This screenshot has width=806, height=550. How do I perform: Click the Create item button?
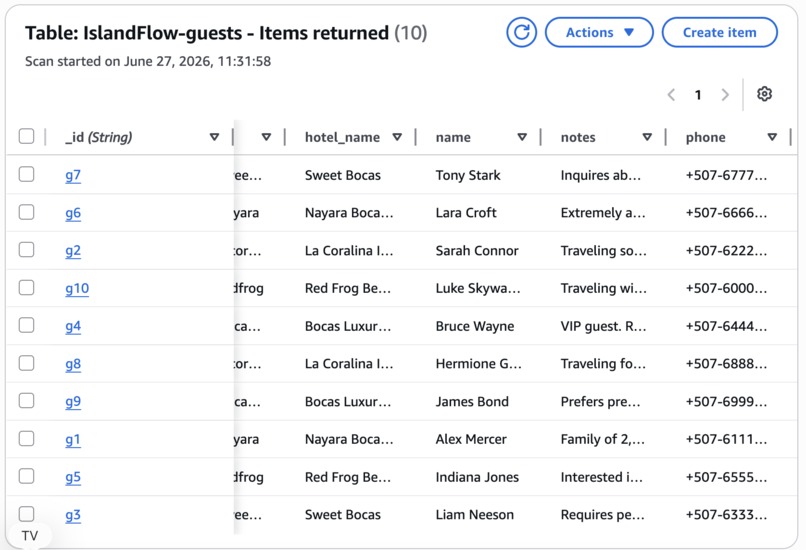pyautogui.click(x=719, y=32)
